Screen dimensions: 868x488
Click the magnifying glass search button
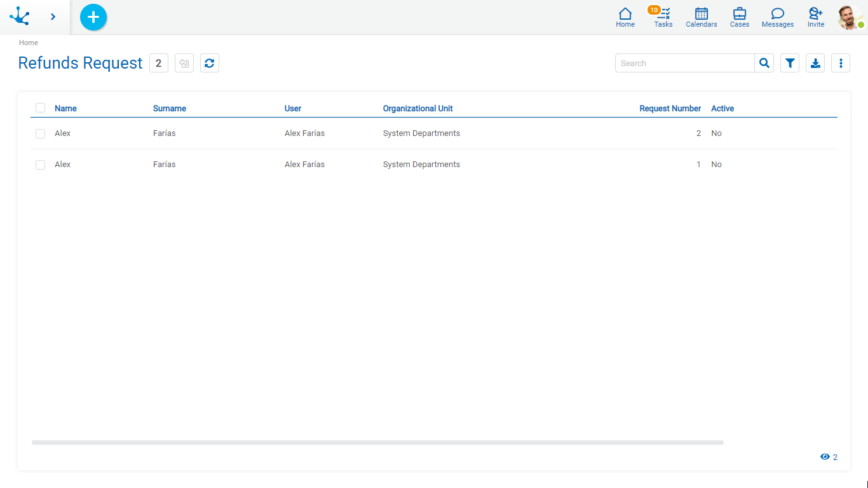764,63
